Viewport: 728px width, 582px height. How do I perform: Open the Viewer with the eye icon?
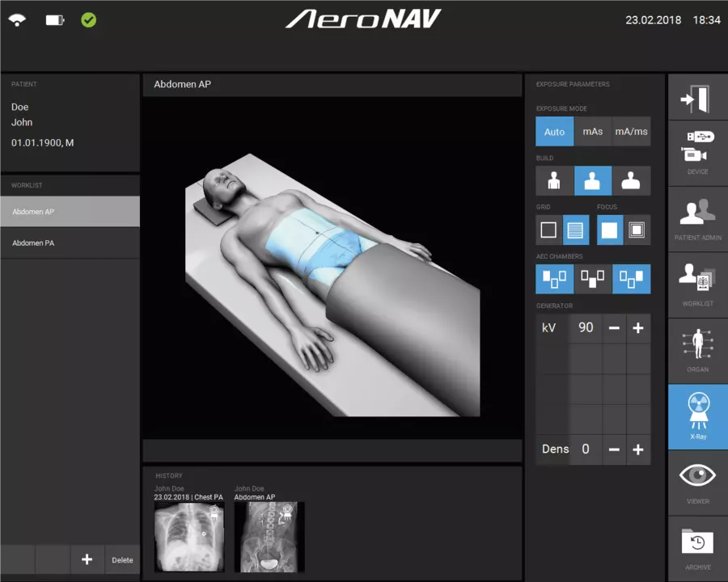click(696, 483)
